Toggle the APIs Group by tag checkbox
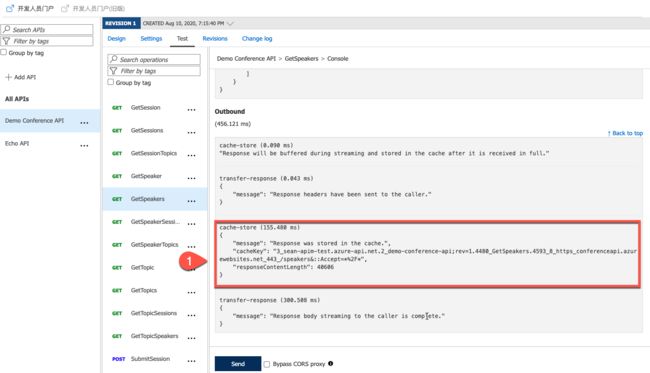The width and height of the screenshot is (650, 373). 4,52
